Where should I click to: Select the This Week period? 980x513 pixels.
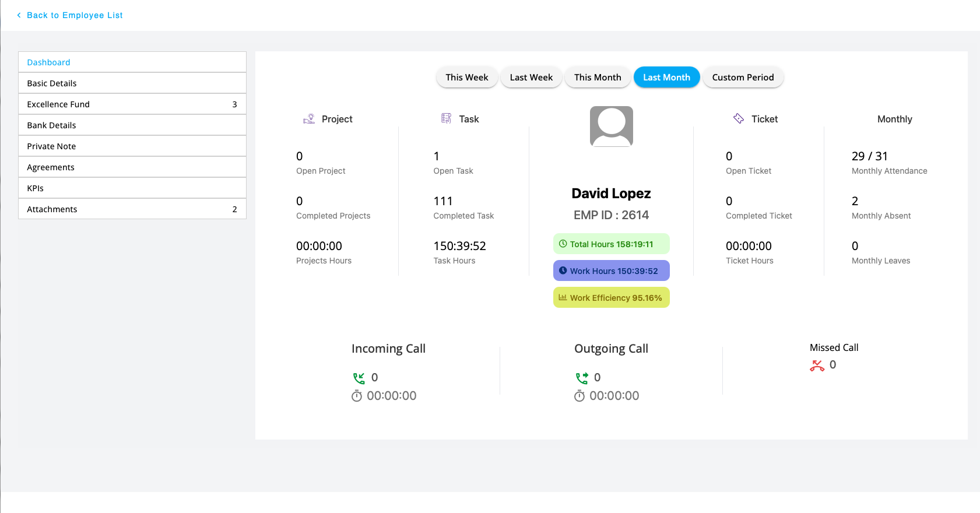pyautogui.click(x=466, y=78)
